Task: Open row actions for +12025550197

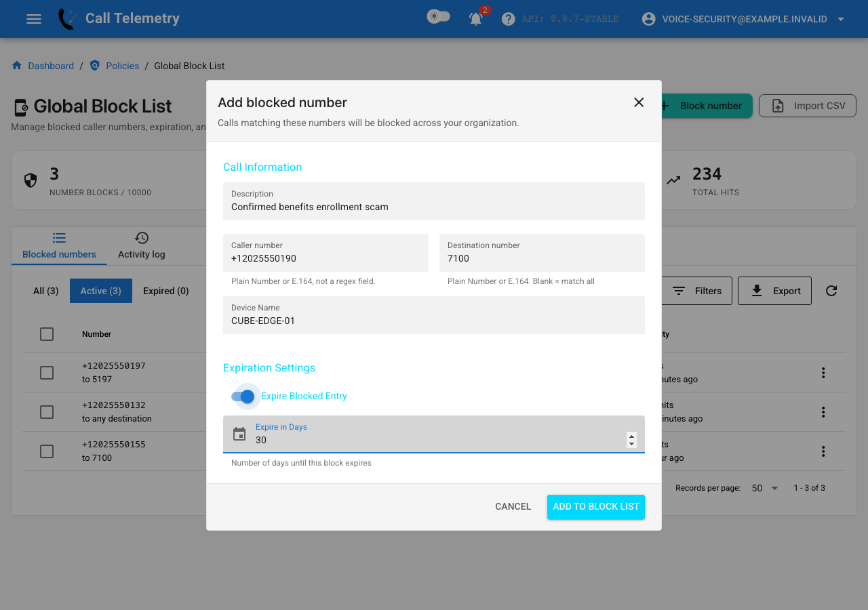Action: 823,373
